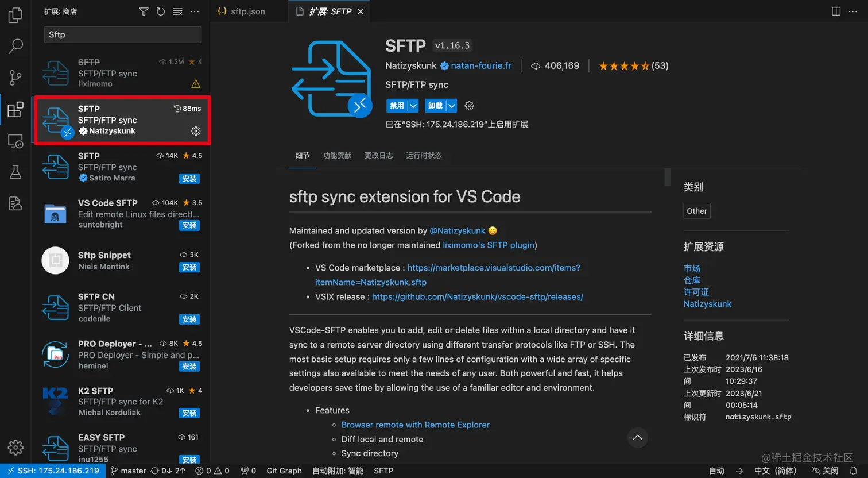This screenshot has height=478, width=868.
Task: Open the 许可证 license link
Action: tap(696, 292)
